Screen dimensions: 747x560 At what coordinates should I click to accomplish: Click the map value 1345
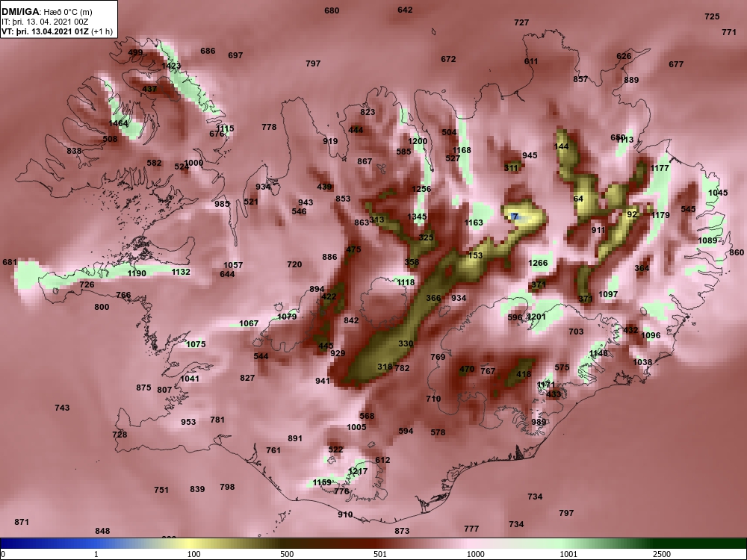tap(417, 217)
